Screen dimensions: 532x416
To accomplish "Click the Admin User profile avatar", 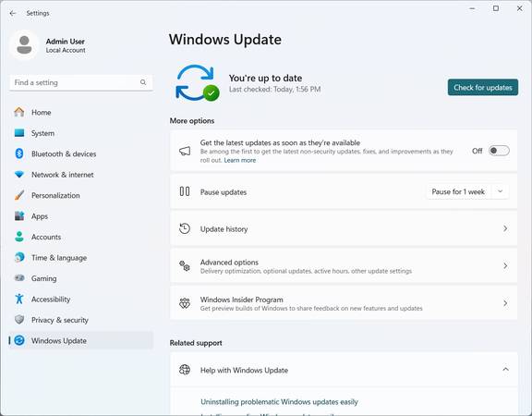I will tap(24, 44).
